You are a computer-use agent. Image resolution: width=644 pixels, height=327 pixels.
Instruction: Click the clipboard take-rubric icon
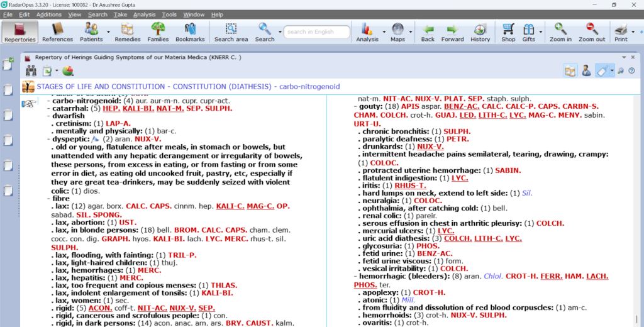47,70
